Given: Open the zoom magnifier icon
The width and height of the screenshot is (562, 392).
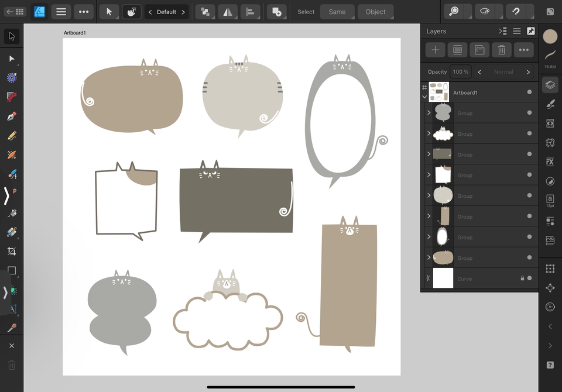Looking at the screenshot, I should (x=454, y=12).
